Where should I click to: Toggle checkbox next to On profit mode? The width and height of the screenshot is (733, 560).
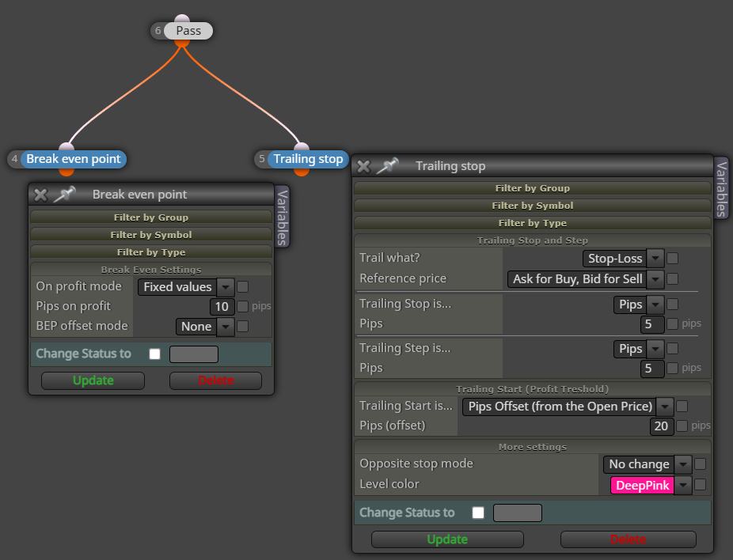coord(243,287)
